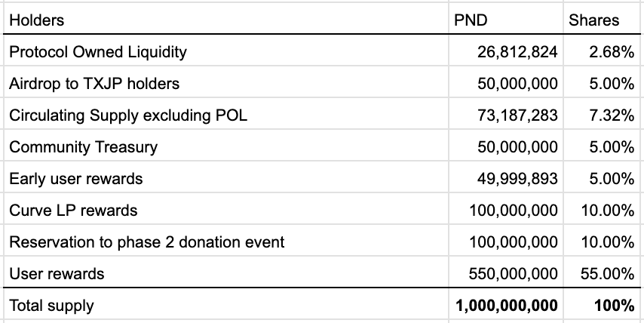Click the 2.68% share cell
The width and height of the screenshot is (644, 323).
pos(609,52)
